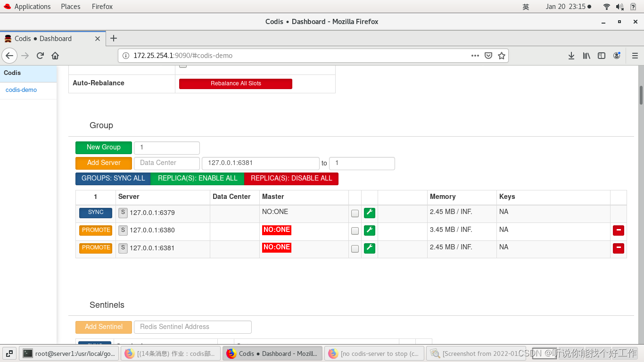Click Rebalance All Slots
The image size is (644, 362).
[x=236, y=83]
